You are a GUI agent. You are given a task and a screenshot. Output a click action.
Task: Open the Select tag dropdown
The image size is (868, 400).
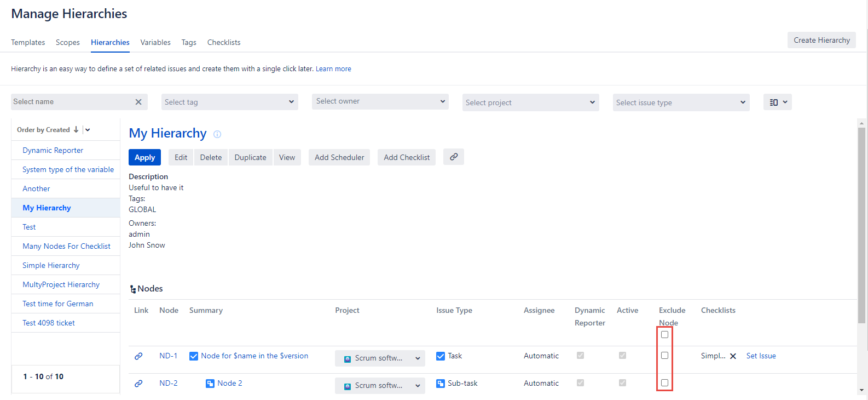[230, 102]
